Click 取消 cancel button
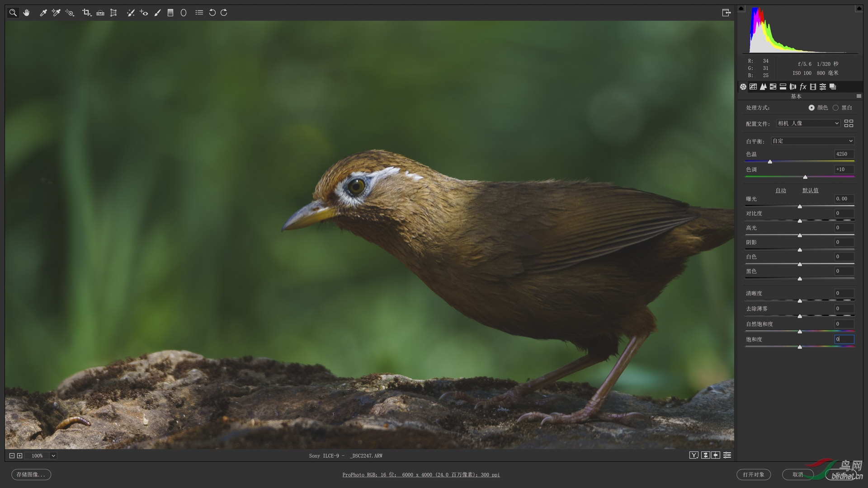868x488 pixels. coord(798,474)
